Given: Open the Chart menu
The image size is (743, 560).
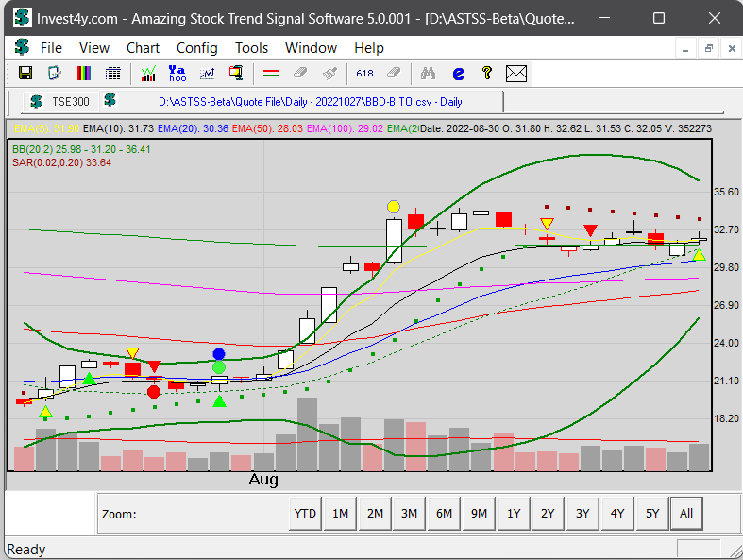Looking at the screenshot, I should 143,47.
